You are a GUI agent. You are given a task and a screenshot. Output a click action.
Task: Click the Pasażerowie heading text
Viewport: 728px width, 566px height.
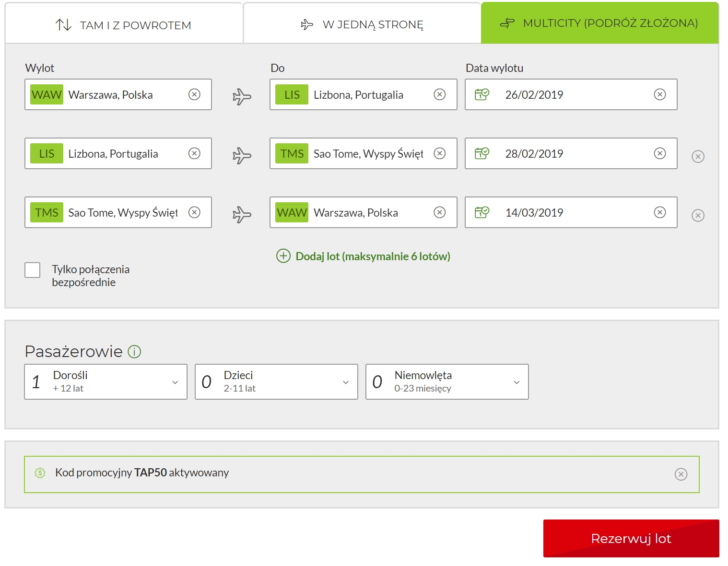click(74, 351)
